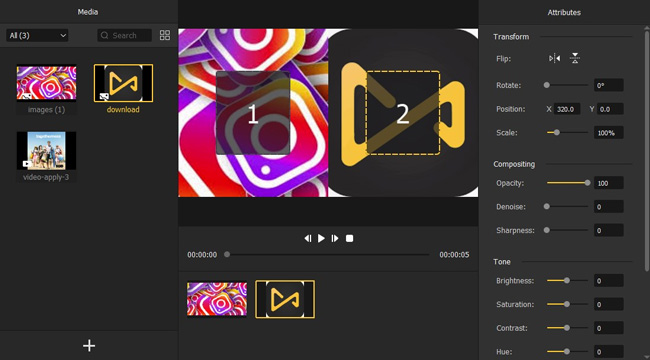
Task: Click the Denoise value field
Action: click(x=609, y=207)
